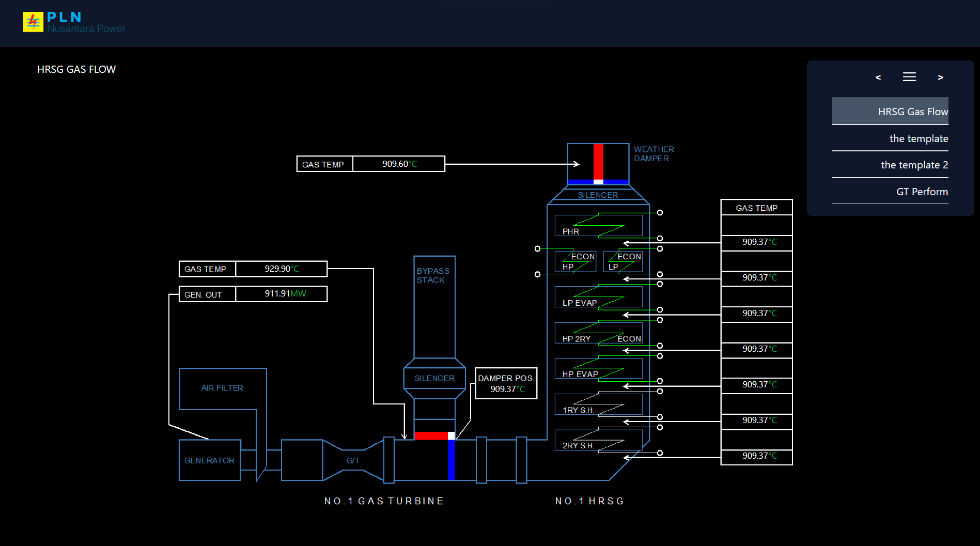Click the Bypass Stack silencer block
980x546 pixels.
coord(434,379)
